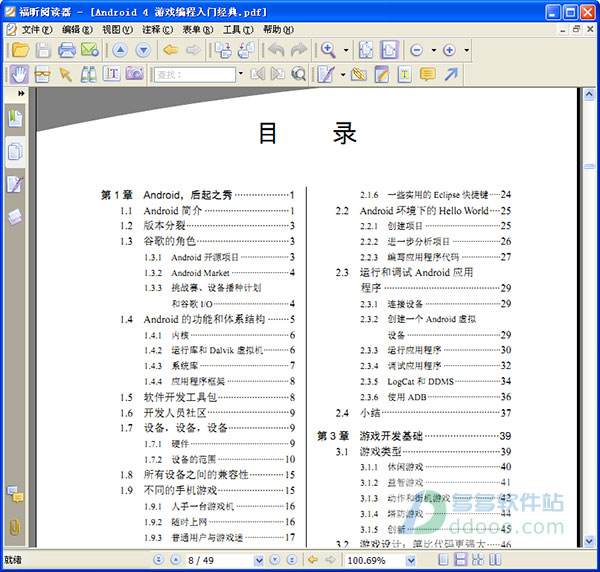
Task: Click page number field showing 8 / 49
Action: tap(220, 561)
